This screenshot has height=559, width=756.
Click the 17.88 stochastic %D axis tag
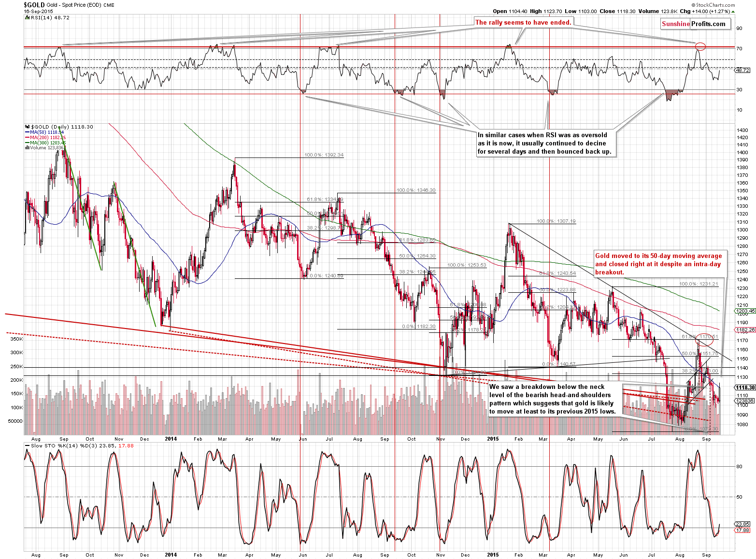tap(742, 530)
